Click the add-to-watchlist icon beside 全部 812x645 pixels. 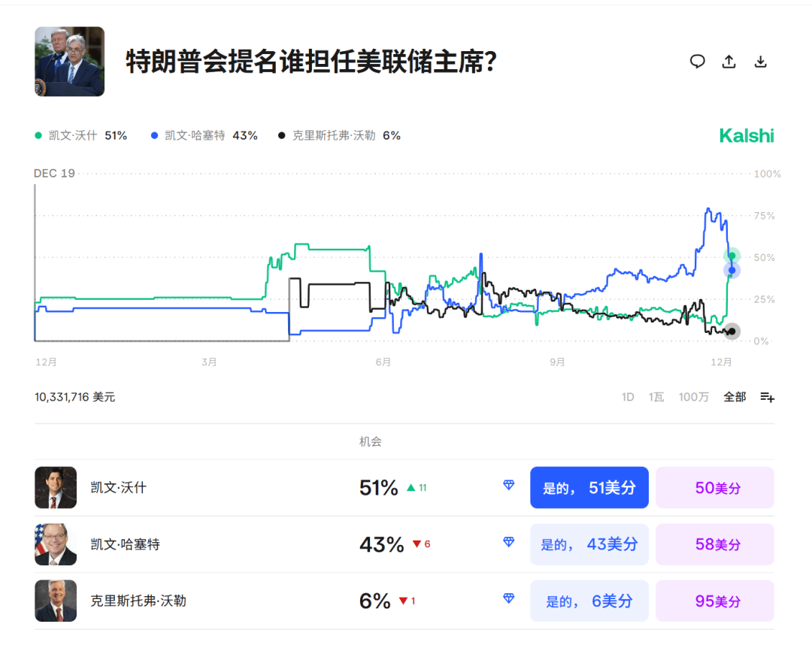[x=766, y=396]
